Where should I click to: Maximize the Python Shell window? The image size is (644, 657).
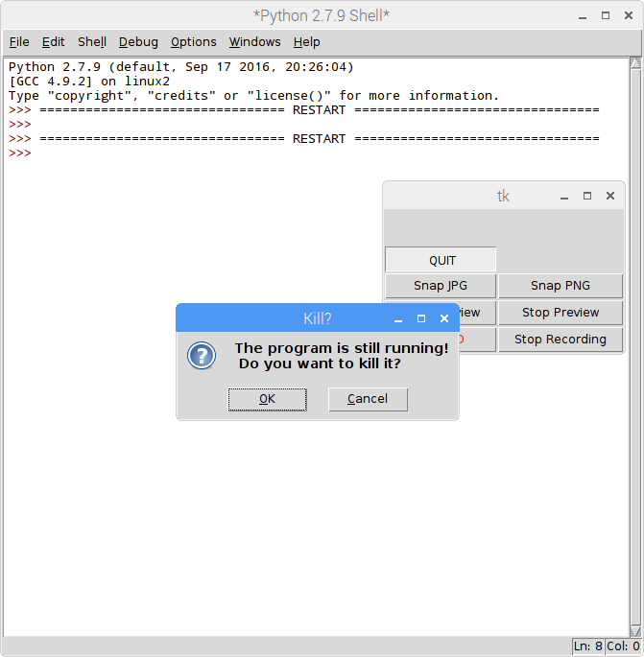tap(606, 15)
